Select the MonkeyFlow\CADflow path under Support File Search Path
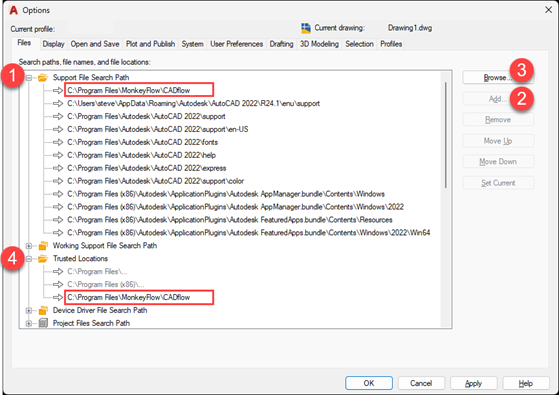The image size is (559, 395). click(x=129, y=90)
